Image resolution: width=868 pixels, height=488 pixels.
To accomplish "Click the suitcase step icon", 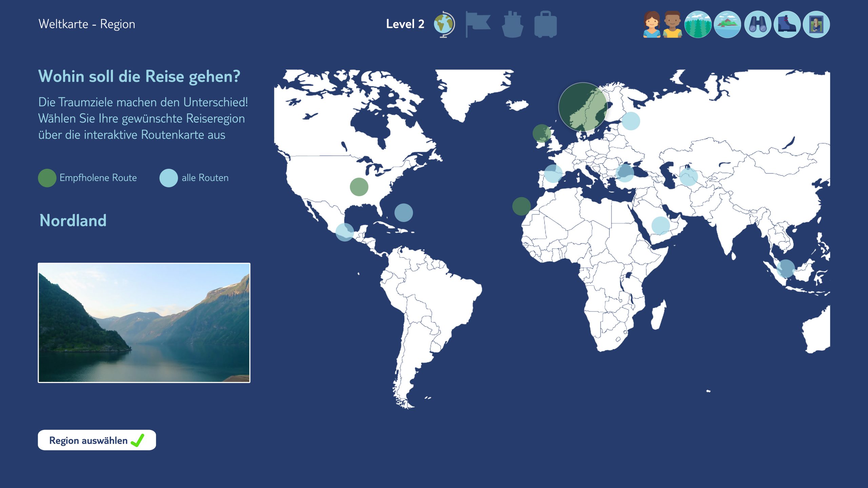I will pos(546,24).
